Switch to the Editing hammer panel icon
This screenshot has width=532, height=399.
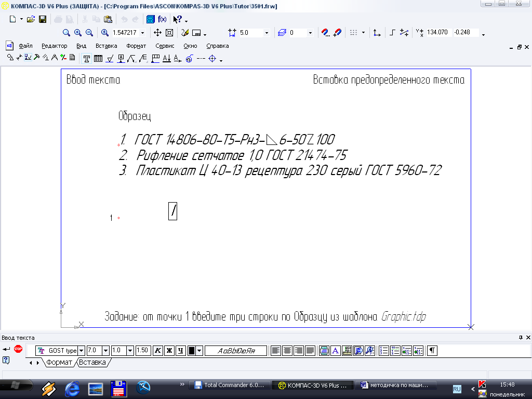[37, 57]
